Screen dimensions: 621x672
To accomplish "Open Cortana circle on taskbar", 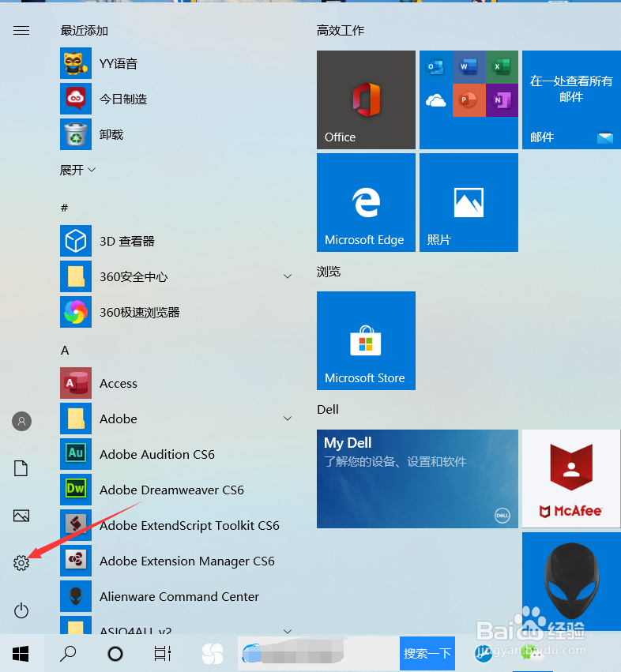I will 115,654.
